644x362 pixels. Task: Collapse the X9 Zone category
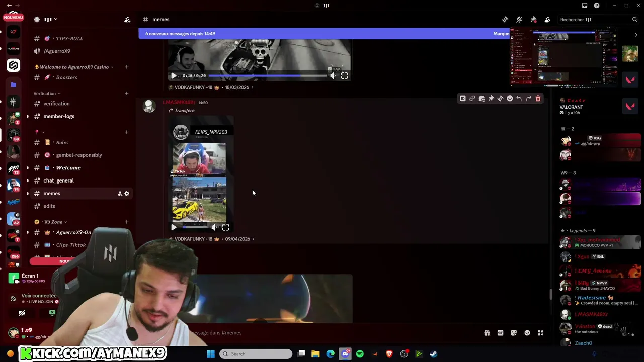(x=51, y=222)
